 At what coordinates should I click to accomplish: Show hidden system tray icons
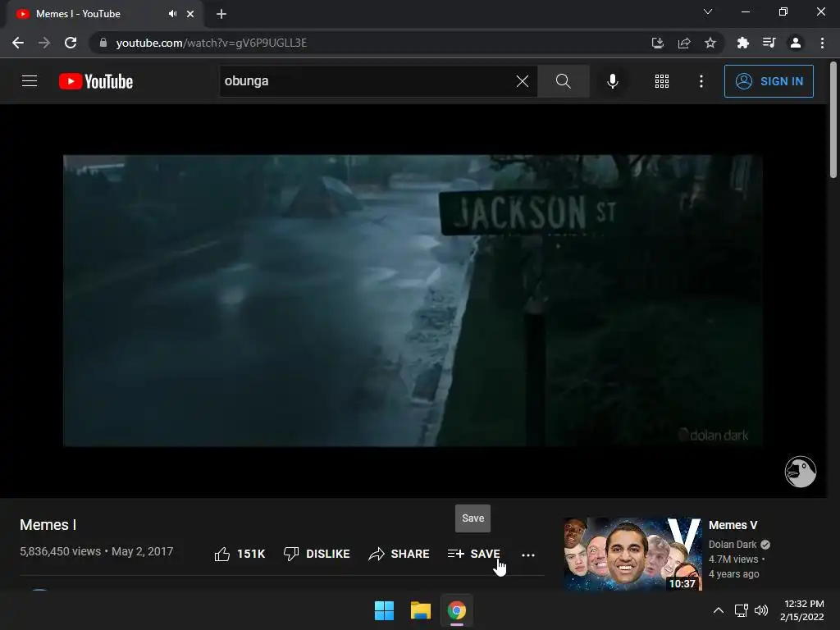tap(719, 610)
